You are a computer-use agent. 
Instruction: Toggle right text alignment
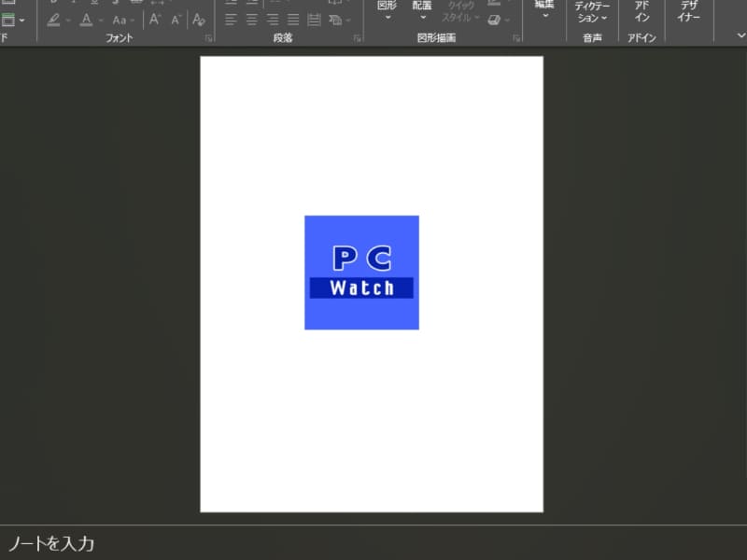272,19
